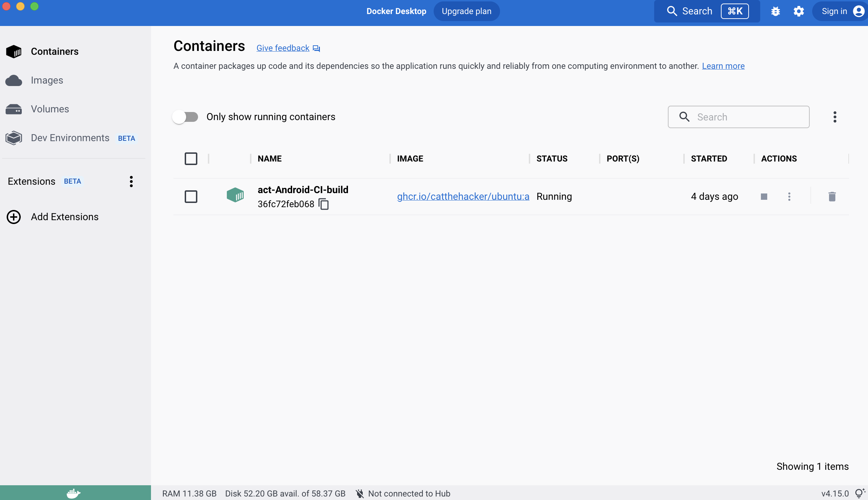This screenshot has width=868, height=500.
Task: Select the act-Android-CI-build row checkbox
Action: coord(191,197)
